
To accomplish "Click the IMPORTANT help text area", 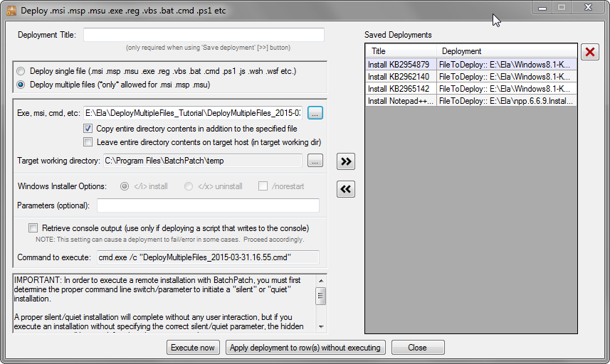I will [x=164, y=304].
